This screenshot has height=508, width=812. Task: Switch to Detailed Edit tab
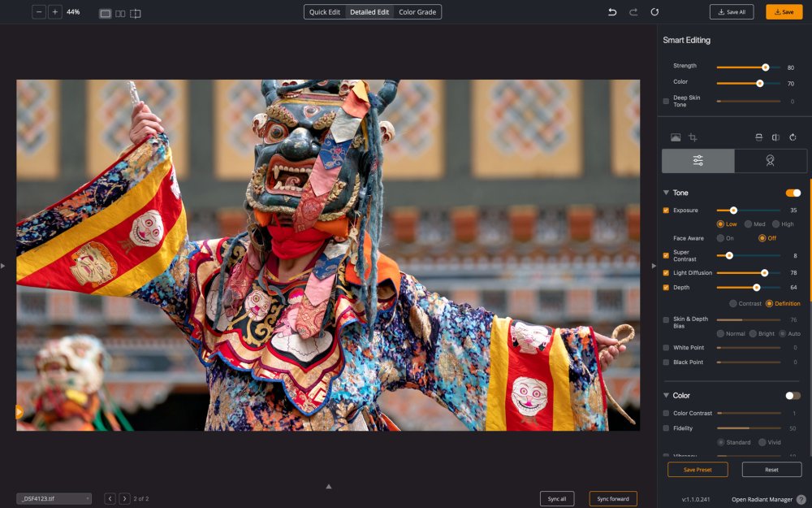pos(369,12)
